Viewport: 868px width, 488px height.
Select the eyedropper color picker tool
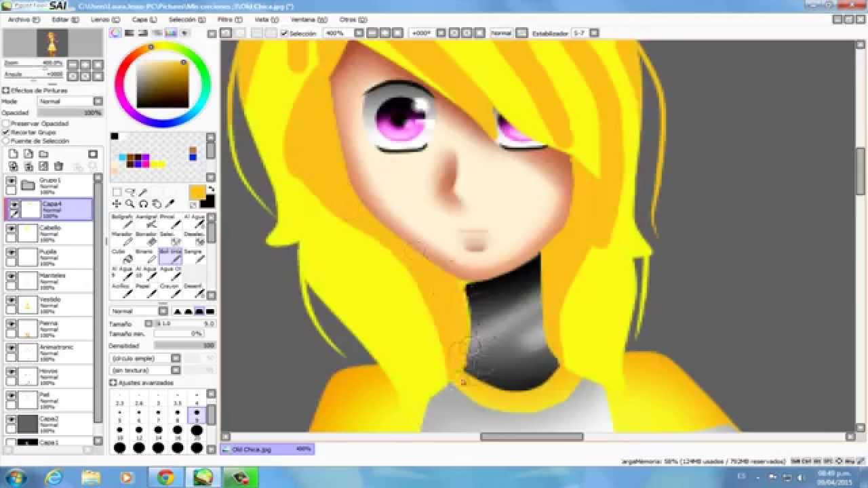pyautogui.click(x=170, y=204)
